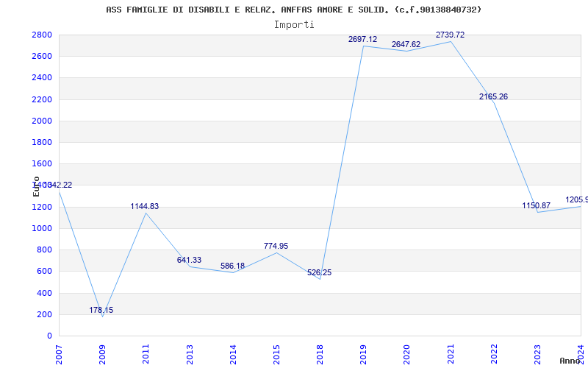Select the 2009 year axis label

[x=102, y=355]
